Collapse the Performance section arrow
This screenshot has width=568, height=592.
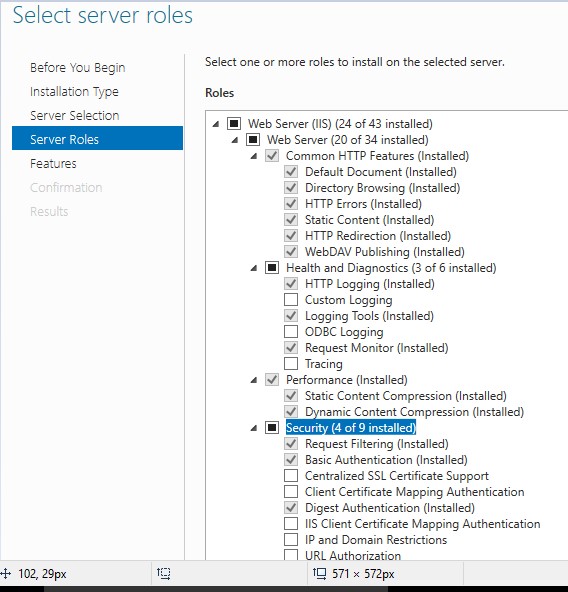click(254, 380)
